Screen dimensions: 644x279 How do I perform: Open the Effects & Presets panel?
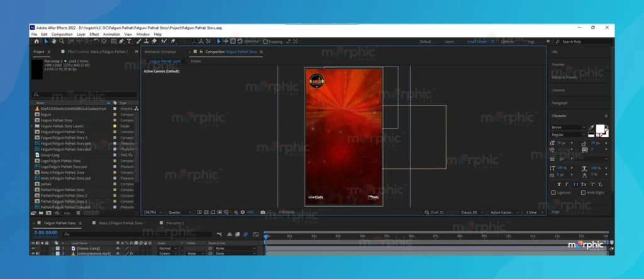click(x=564, y=77)
